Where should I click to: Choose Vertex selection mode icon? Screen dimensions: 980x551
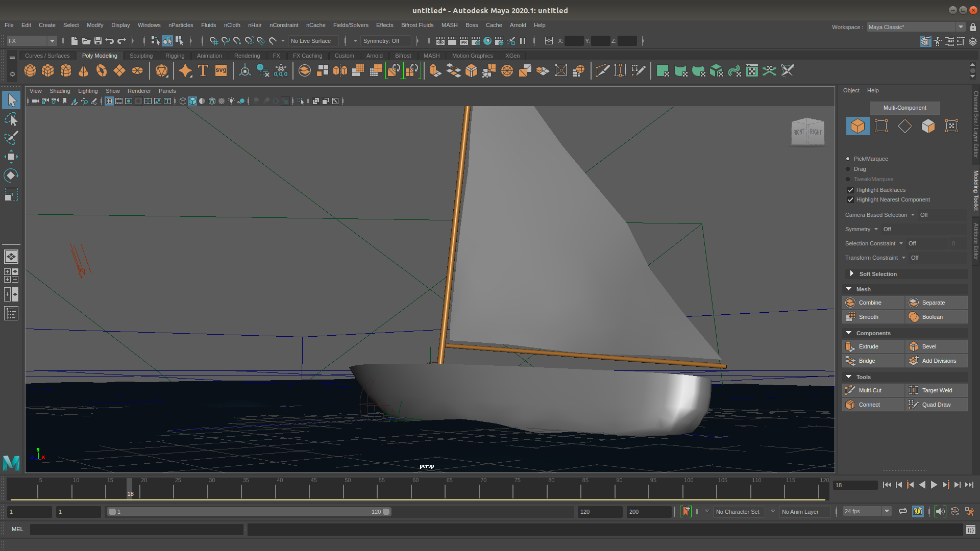(881, 126)
